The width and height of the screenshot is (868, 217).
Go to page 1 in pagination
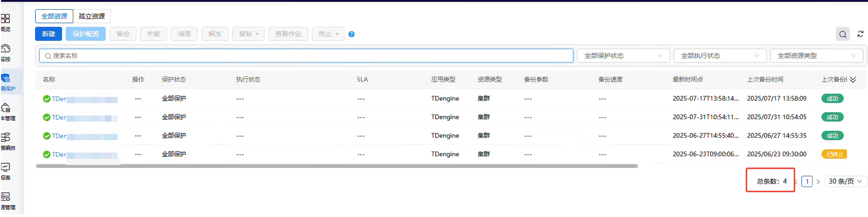(x=807, y=181)
